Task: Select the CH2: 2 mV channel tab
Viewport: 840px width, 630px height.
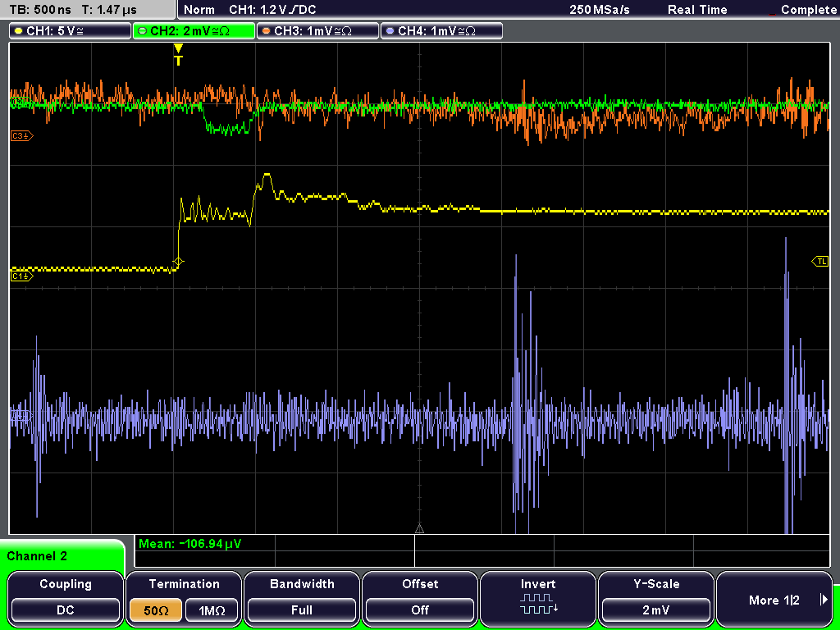Action: point(194,31)
